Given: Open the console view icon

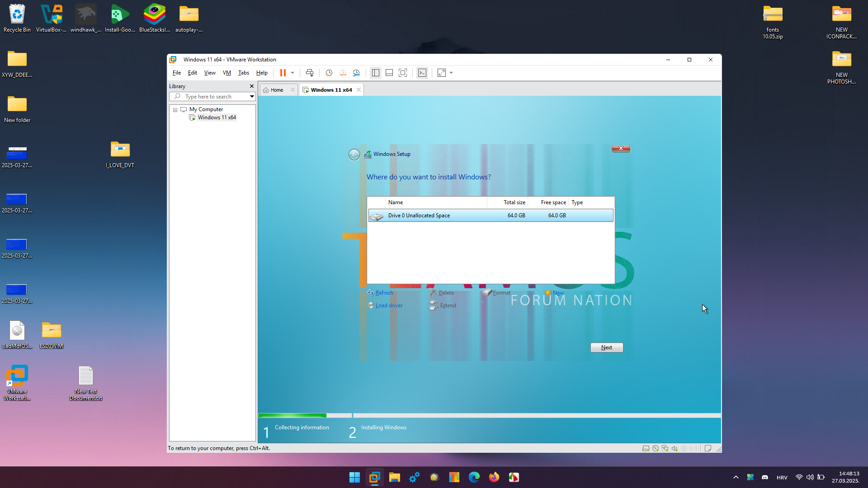Looking at the screenshot, I should (422, 73).
